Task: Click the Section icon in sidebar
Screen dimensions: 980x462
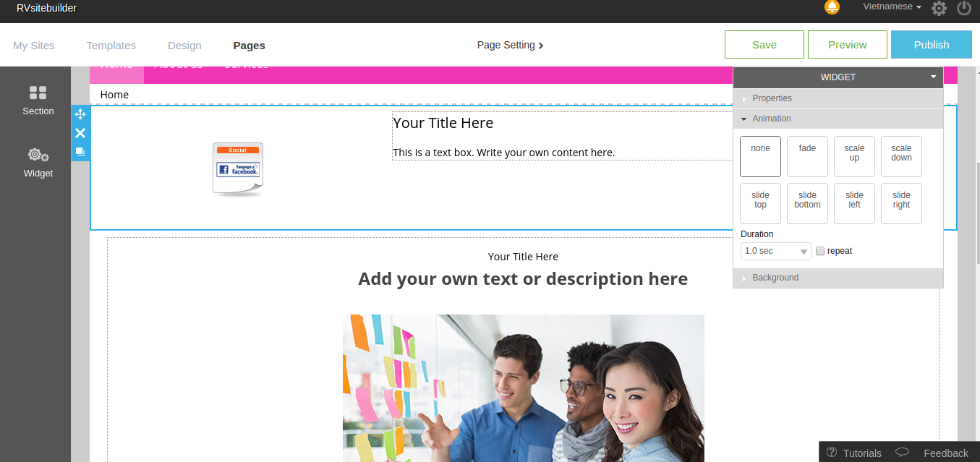Action: point(38,93)
